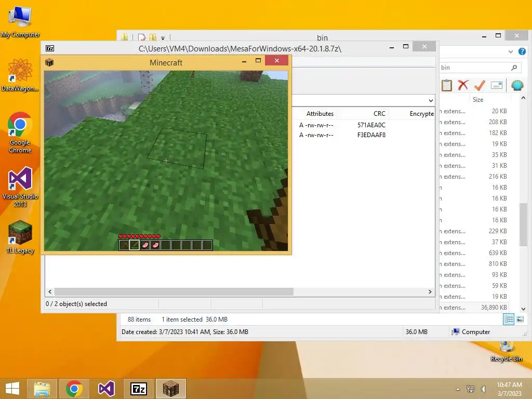Open Chrome from the taskbar

click(74, 389)
